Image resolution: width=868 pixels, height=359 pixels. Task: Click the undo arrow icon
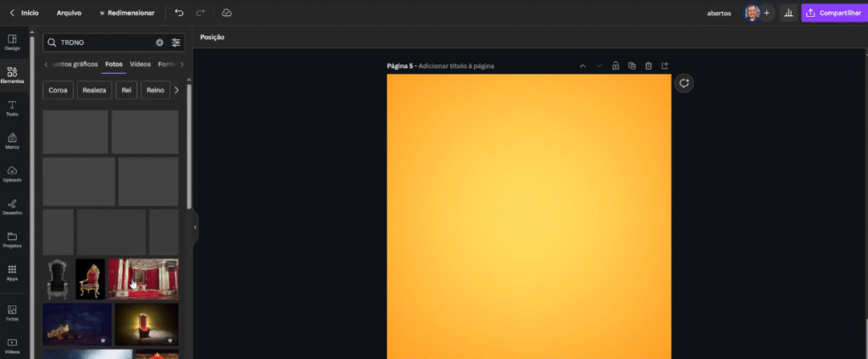[179, 13]
